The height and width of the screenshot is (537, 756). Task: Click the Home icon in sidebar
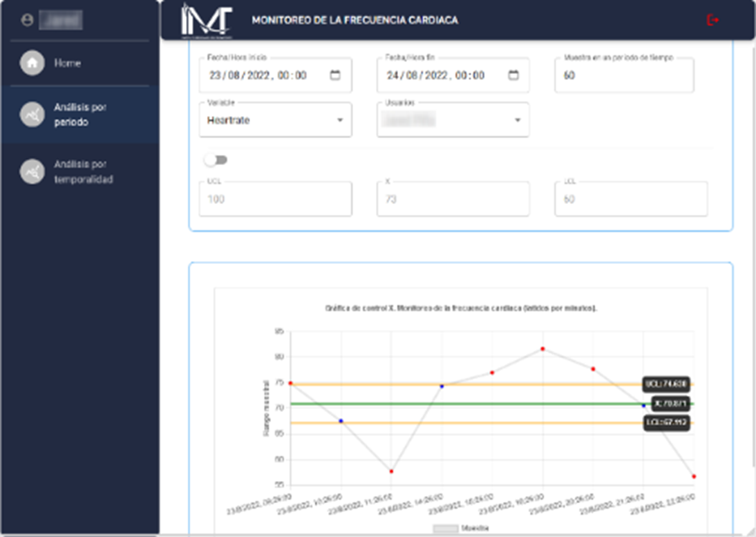coord(31,63)
